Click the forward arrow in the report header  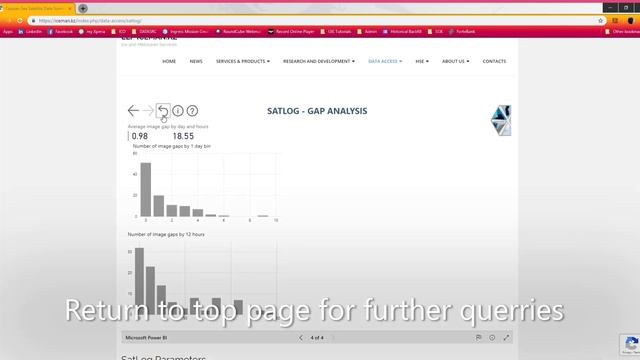148,111
